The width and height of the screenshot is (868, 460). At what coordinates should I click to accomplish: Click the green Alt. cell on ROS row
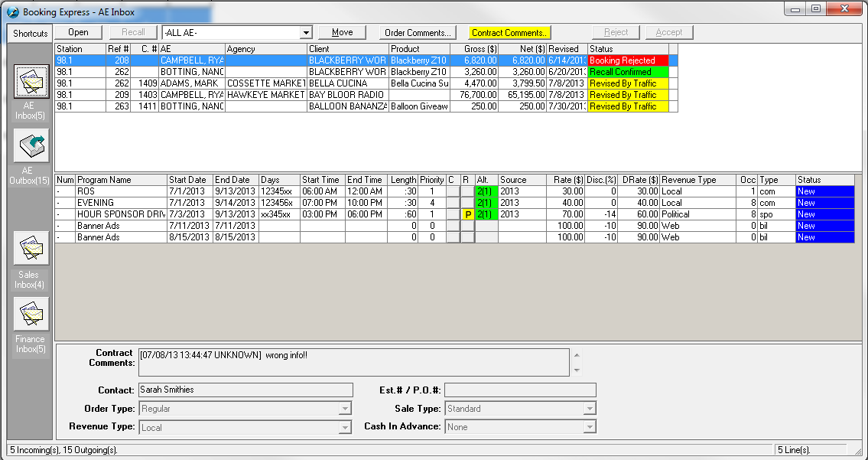click(x=486, y=191)
